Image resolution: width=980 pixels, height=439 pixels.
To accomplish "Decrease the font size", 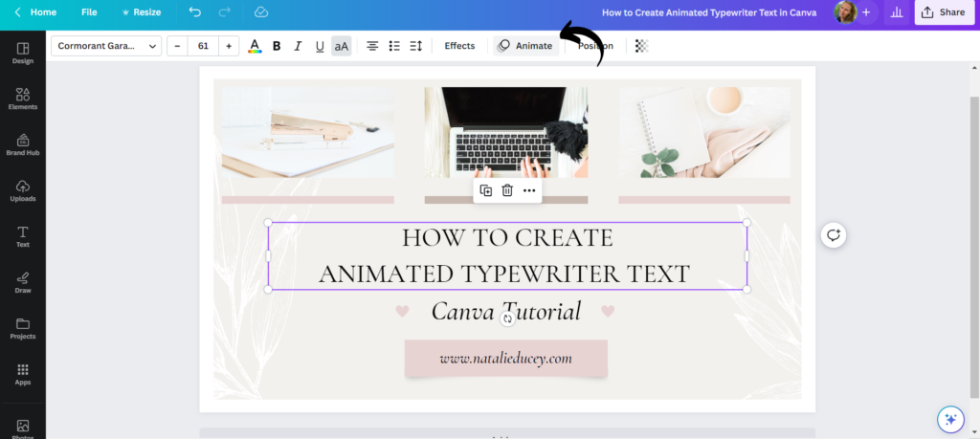I will [177, 46].
